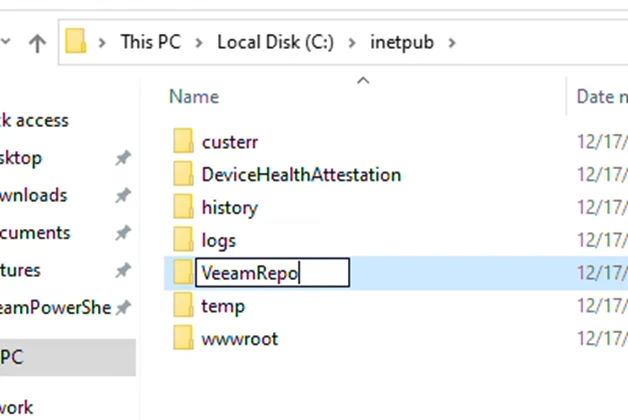Viewport: 628px width, 420px height.
Task: Click the VeeamRepo rename text field
Action: tap(271, 273)
